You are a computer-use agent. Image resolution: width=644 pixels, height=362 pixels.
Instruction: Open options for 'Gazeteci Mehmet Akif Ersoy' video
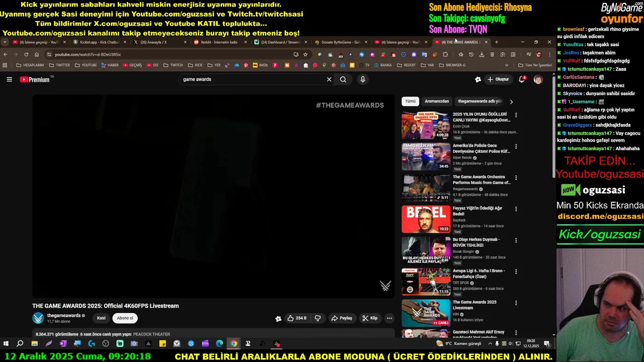516,333
